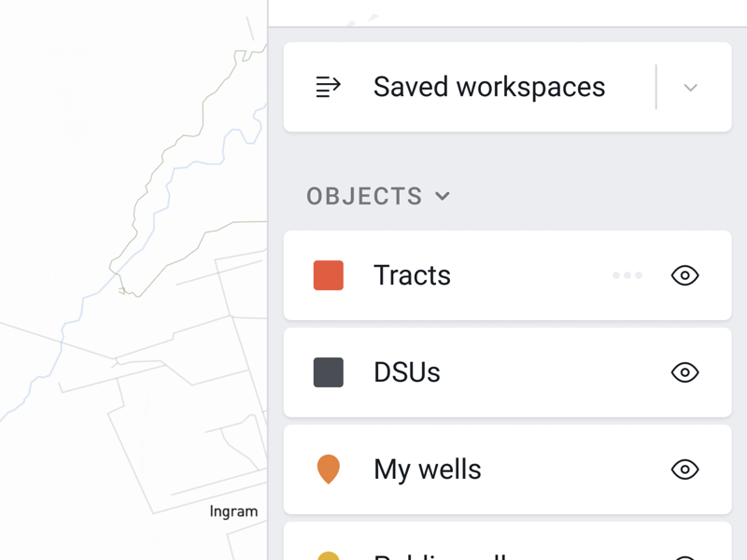Select the My wells layer label

(428, 469)
